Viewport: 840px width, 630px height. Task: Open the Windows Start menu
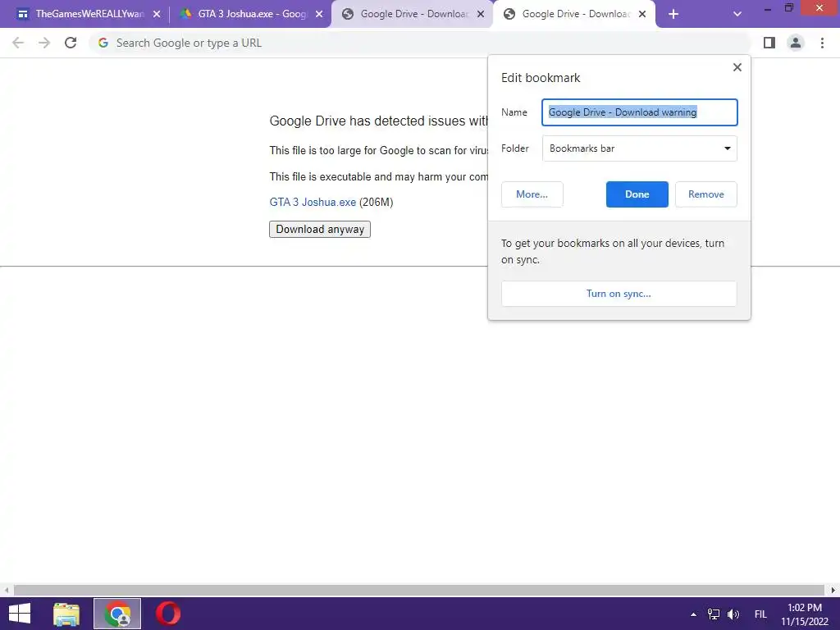click(x=20, y=614)
